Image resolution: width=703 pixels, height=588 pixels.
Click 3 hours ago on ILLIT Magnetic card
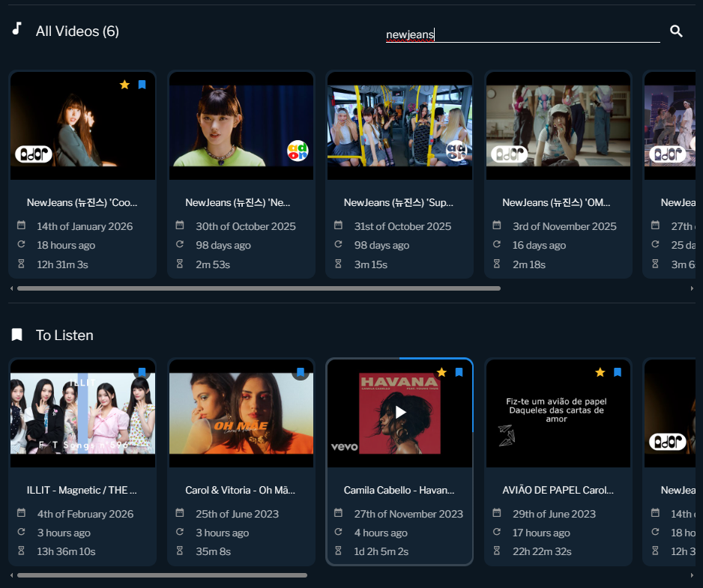(64, 533)
